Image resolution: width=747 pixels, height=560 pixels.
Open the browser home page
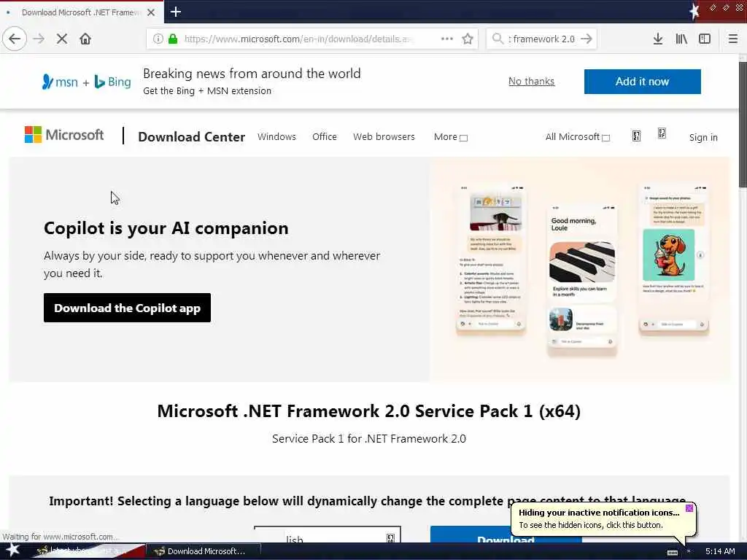[85, 39]
